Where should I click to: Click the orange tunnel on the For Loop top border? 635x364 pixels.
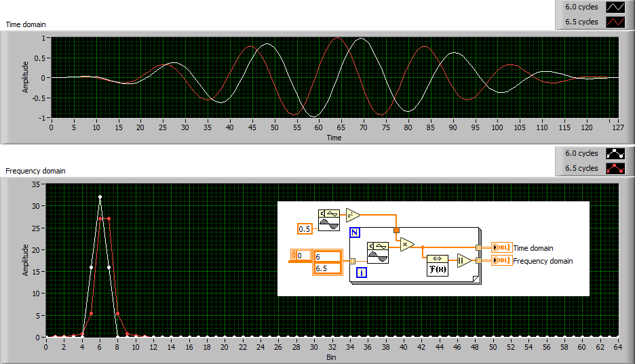[396, 230]
